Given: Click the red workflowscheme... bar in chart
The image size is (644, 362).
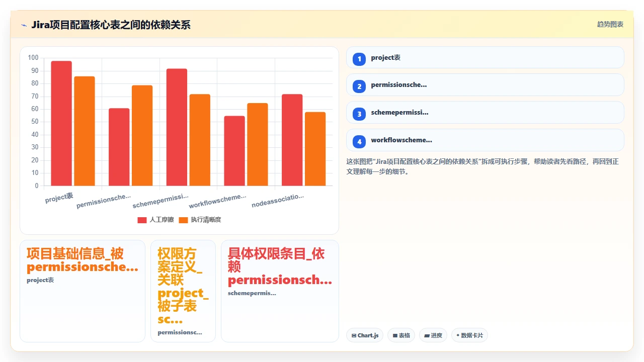Looking at the screenshot, I should 234,151.
